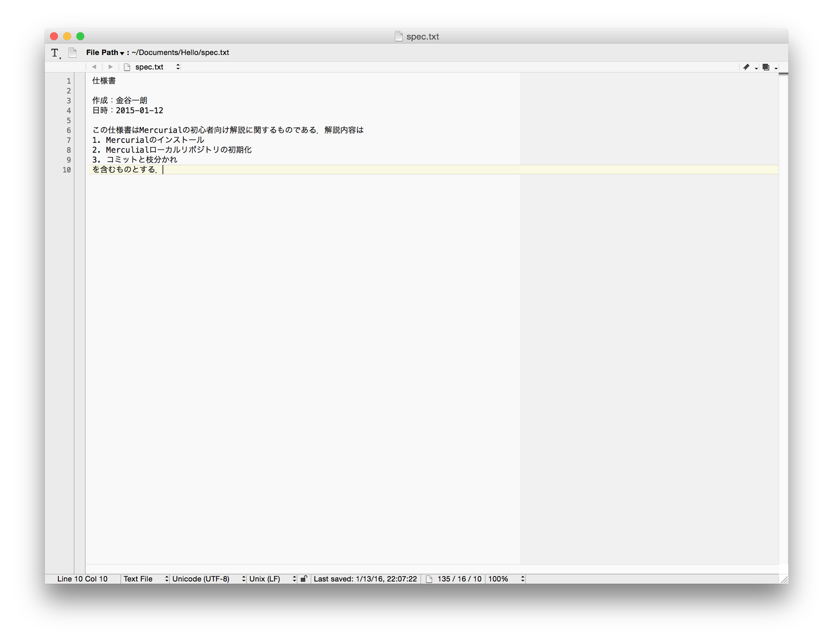This screenshot has height=644, width=833.
Task: Click the document icon next to spec.txt tab
Action: [127, 67]
